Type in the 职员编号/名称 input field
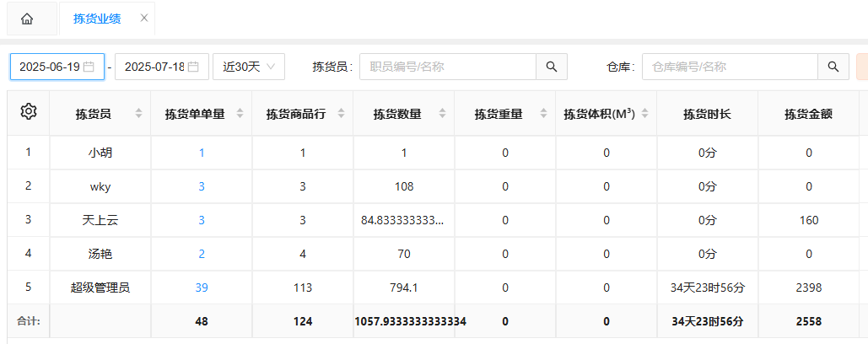Image resolution: width=868 pixels, height=344 pixels. coord(447,67)
